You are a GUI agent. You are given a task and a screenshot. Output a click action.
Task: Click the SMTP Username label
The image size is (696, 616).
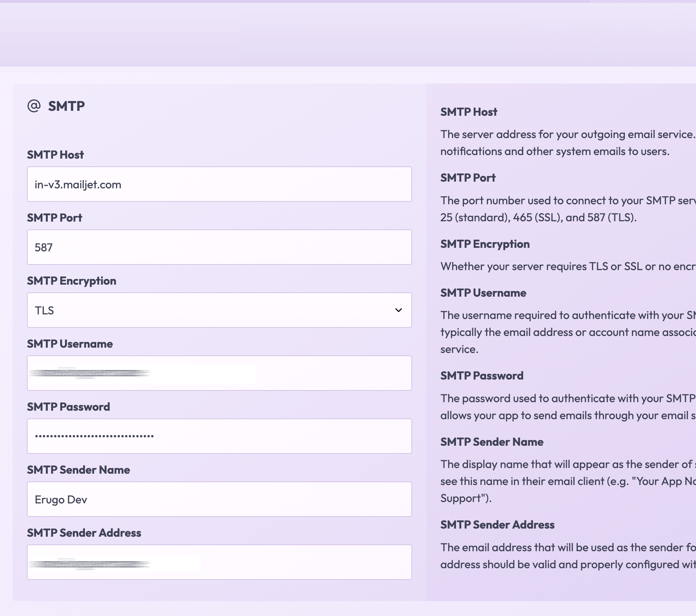[70, 344]
